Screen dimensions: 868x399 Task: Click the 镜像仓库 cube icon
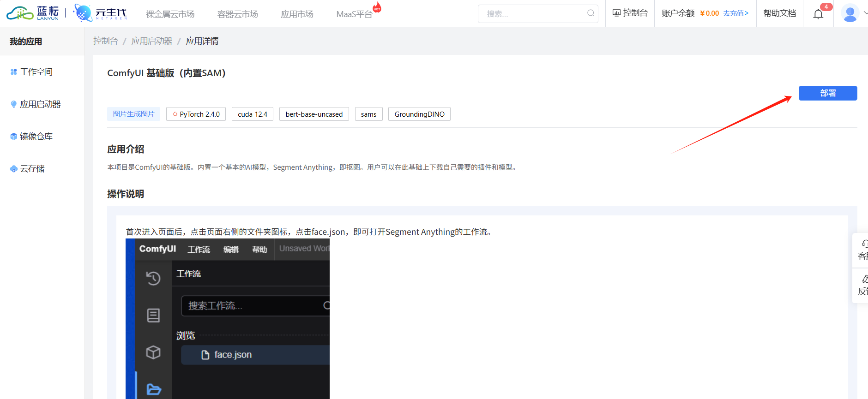click(x=14, y=137)
